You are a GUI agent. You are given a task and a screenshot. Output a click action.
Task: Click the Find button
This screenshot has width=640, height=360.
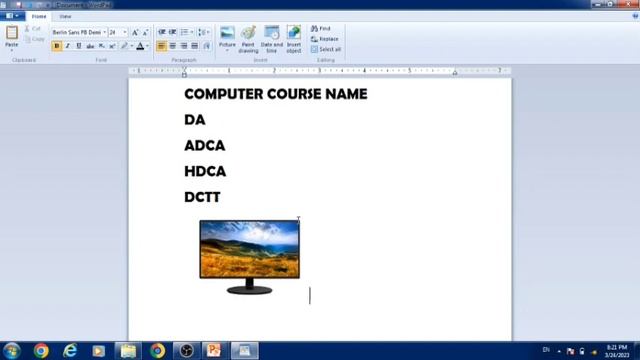(x=321, y=29)
